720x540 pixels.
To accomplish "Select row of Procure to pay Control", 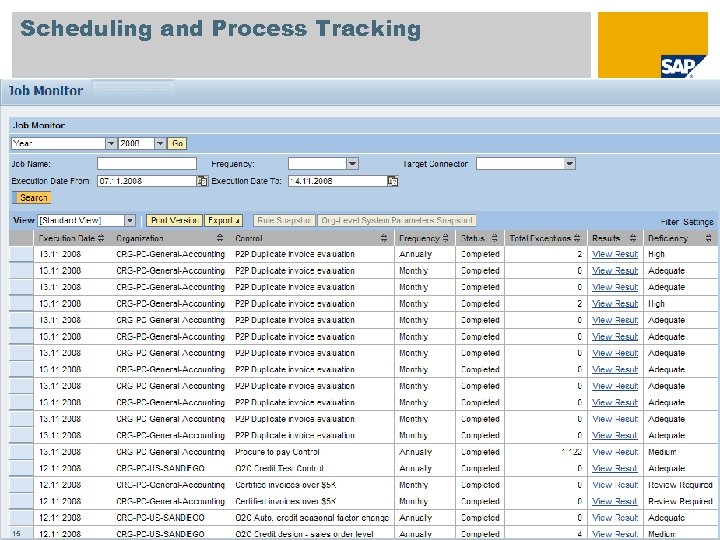I will tap(21, 452).
